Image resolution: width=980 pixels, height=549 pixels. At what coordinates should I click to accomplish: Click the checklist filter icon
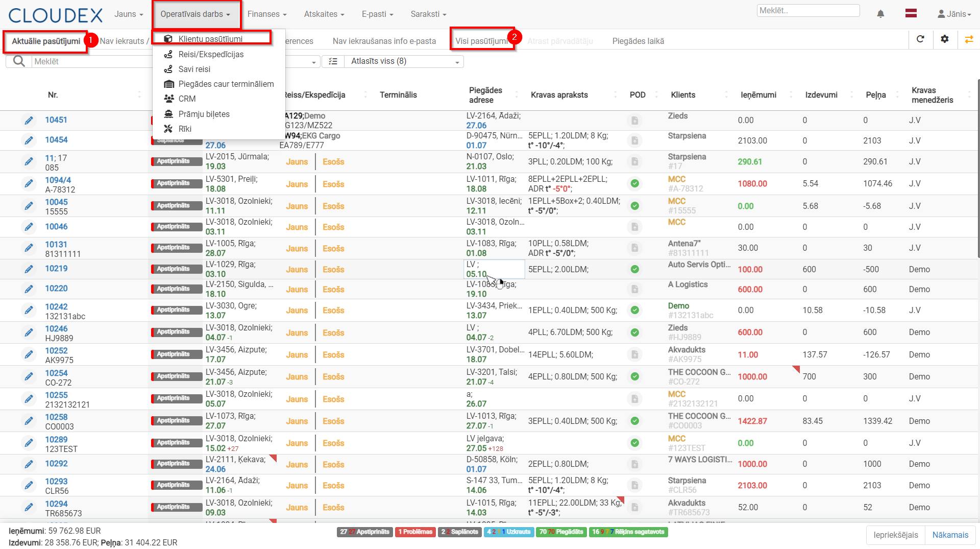pos(333,61)
